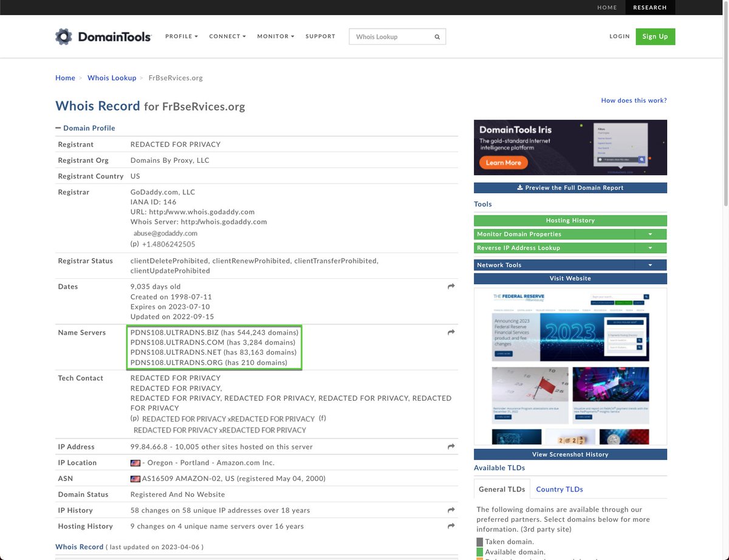Click the US flag icon in the ASN row
Image resolution: width=729 pixels, height=560 pixels.
pyautogui.click(x=135, y=479)
